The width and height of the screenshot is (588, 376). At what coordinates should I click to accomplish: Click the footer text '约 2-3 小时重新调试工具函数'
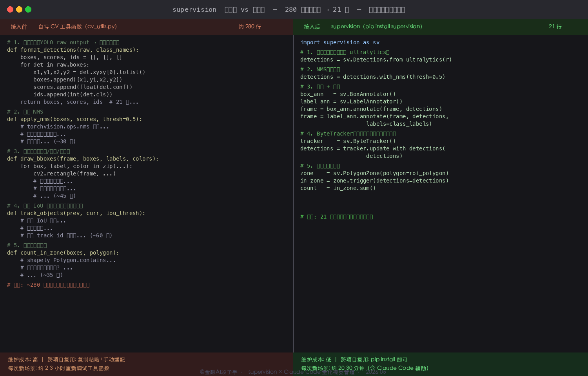click(74, 368)
